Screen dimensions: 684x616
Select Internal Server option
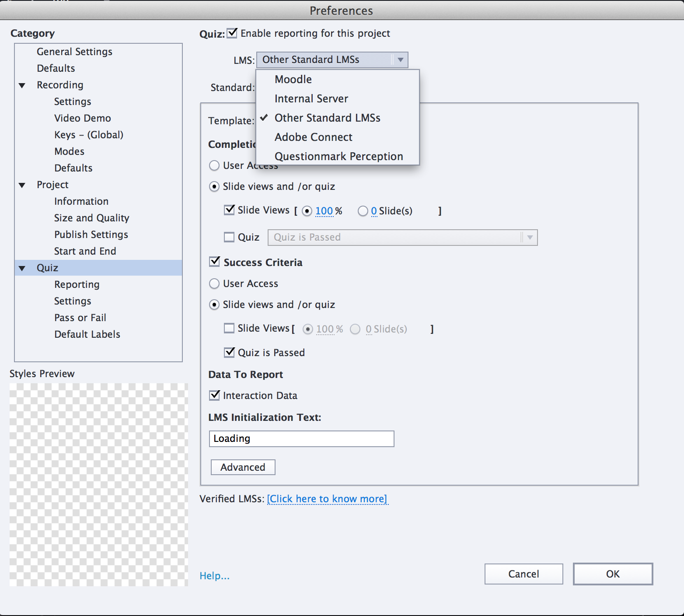[311, 99]
